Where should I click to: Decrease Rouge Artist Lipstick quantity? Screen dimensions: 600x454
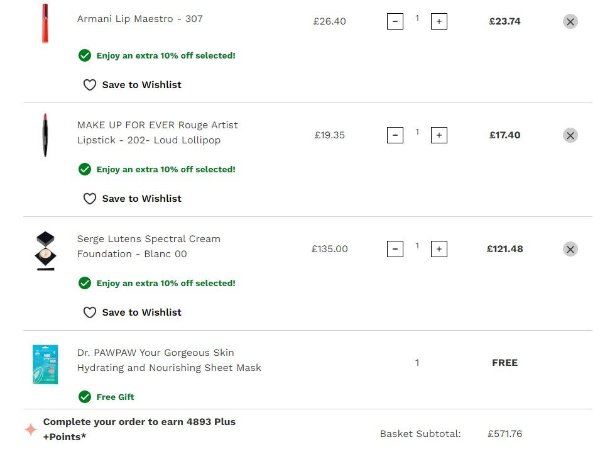(395, 135)
